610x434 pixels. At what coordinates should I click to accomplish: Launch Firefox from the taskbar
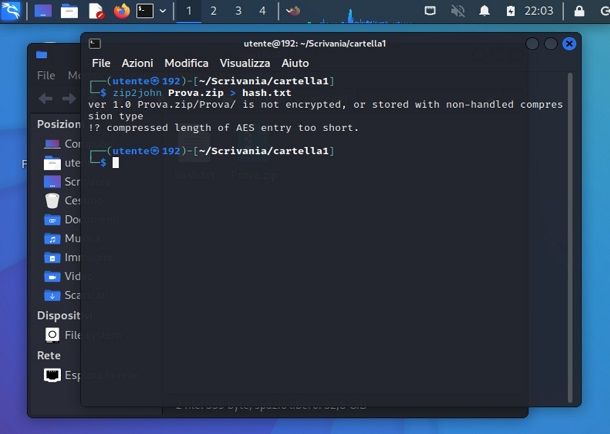(121, 11)
